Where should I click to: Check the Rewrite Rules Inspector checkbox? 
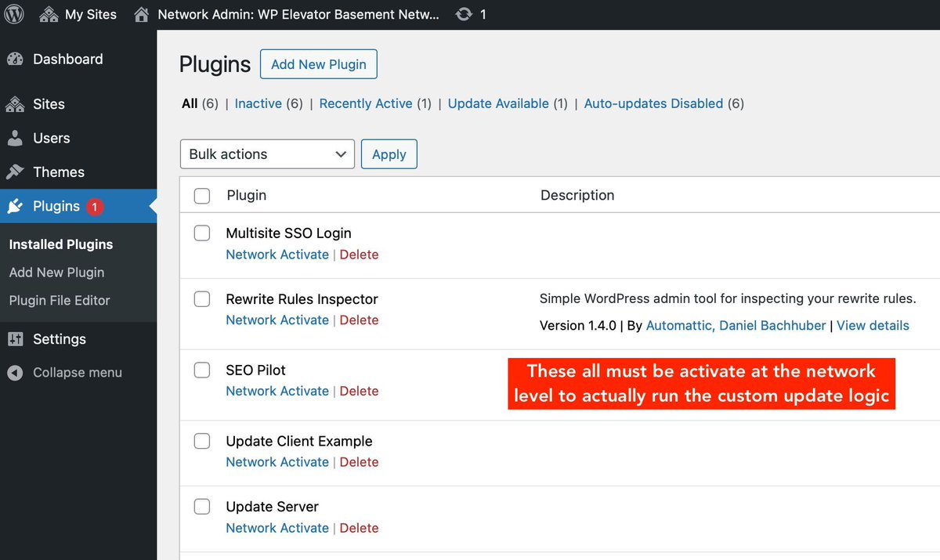pyautogui.click(x=202, y=299)
